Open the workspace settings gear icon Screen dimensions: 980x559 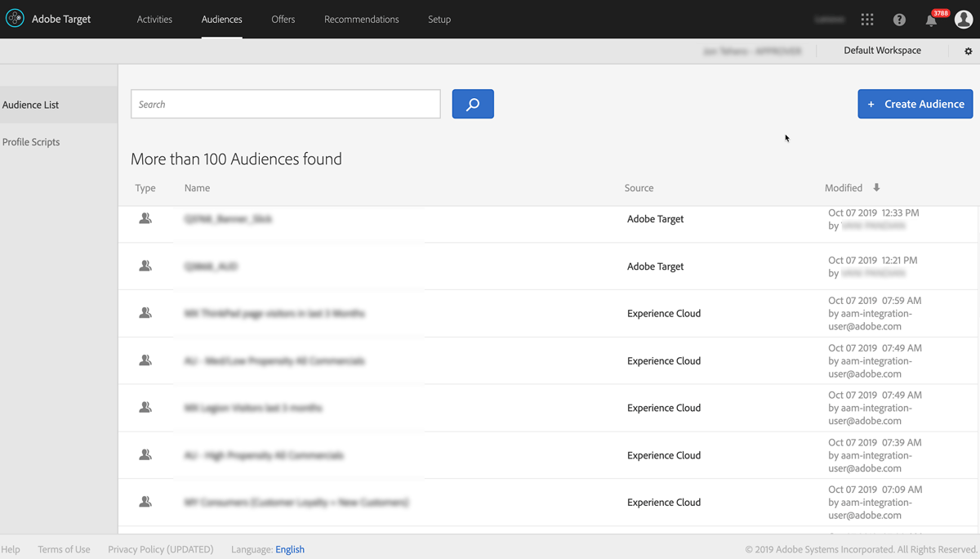tap(968, 51)
